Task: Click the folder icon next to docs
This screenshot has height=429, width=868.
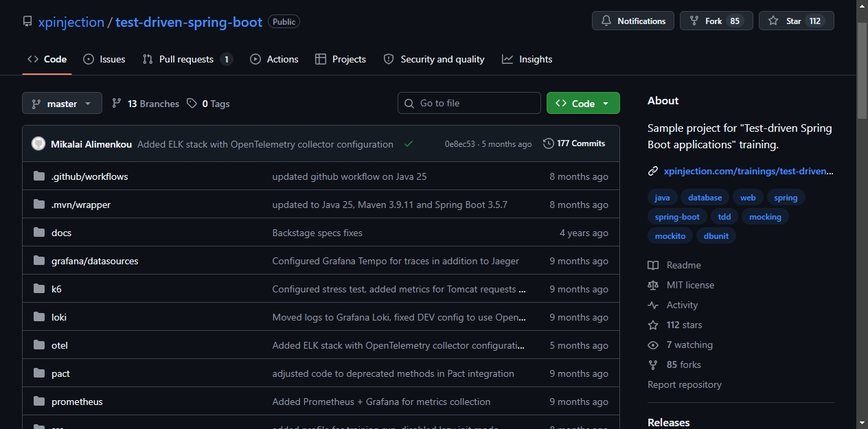Action: click(x=39, y=233)
